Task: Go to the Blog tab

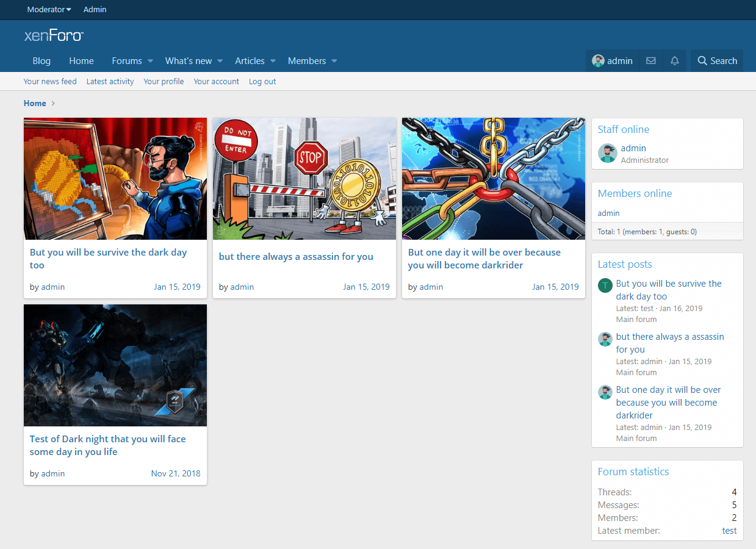Action: pyautogui.click(x=41, y=61)
